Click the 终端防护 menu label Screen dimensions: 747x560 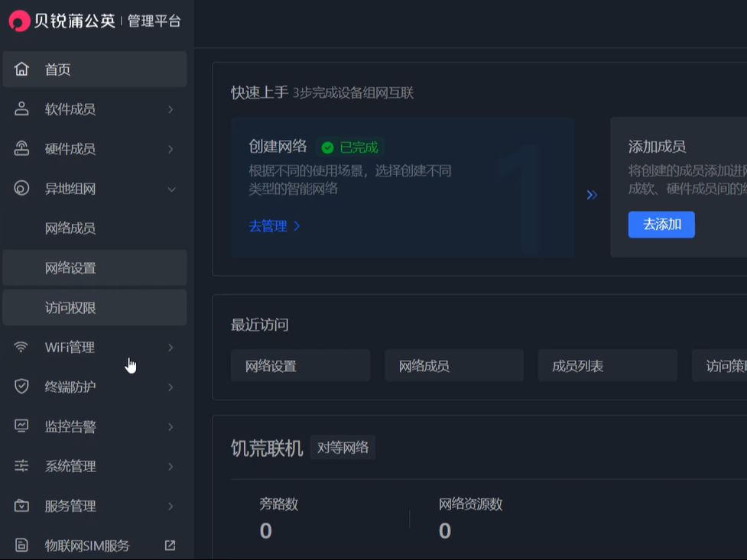coord(70,387)
